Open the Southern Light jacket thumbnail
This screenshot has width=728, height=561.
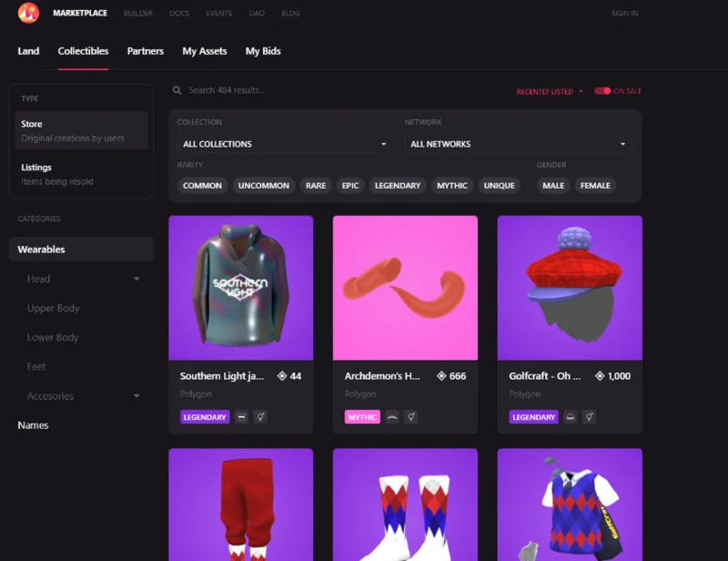[241, 288]
